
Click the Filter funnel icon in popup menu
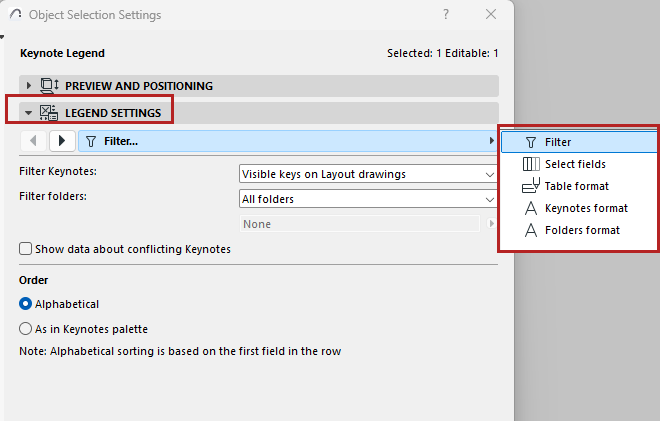click(530, 142)
